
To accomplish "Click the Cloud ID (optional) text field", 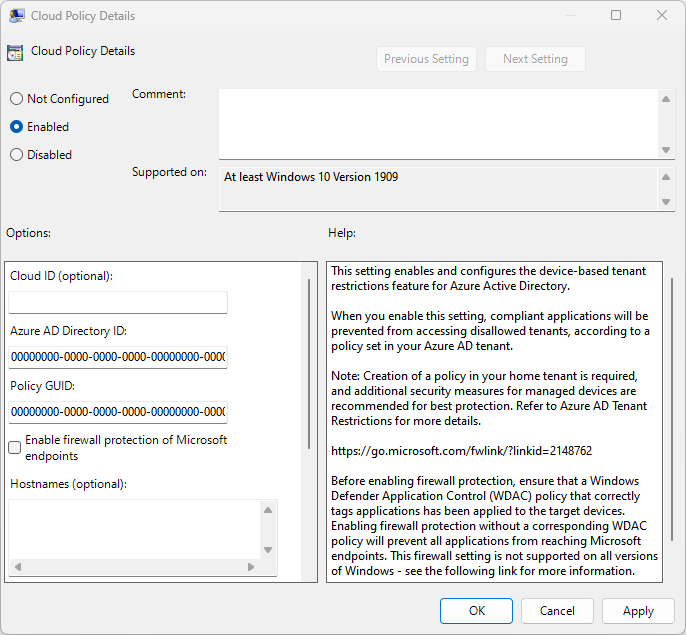I will pos(118,302).
